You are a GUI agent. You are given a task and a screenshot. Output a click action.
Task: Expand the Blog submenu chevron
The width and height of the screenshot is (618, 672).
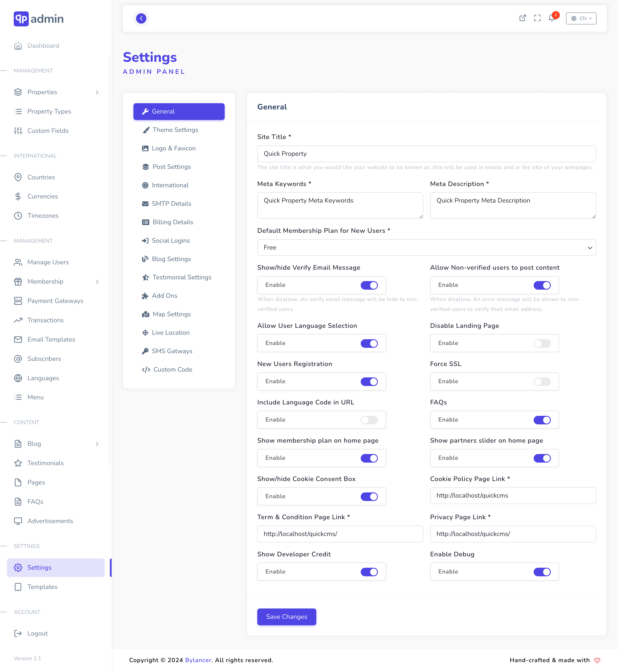[x=97, y=444]
